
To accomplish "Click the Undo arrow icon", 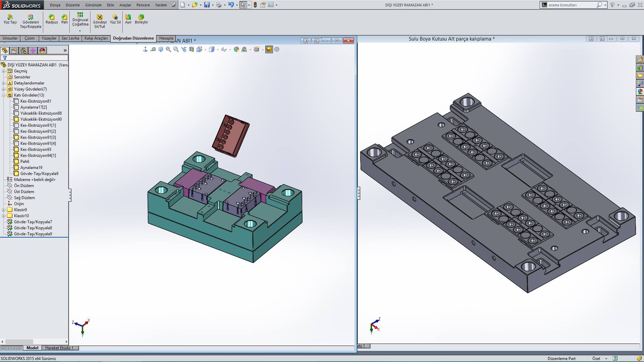I will [231, 5].
